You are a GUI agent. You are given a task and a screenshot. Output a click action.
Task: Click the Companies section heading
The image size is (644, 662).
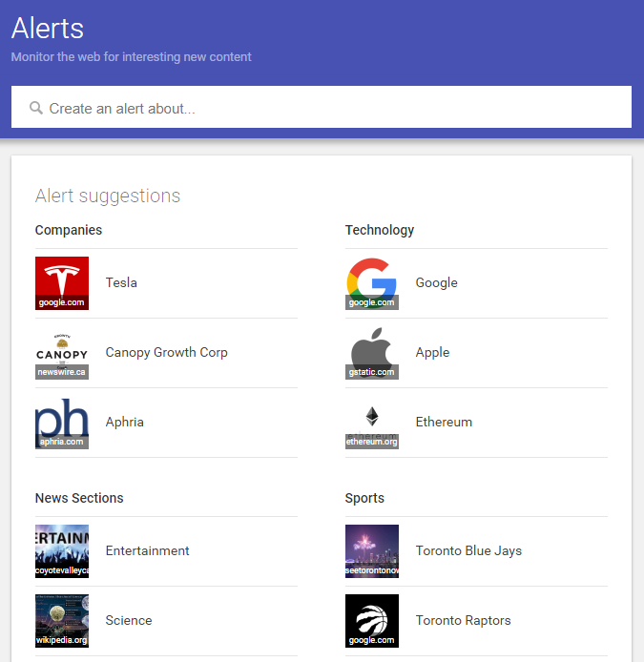pyautogui.click(x=69, y=230)
